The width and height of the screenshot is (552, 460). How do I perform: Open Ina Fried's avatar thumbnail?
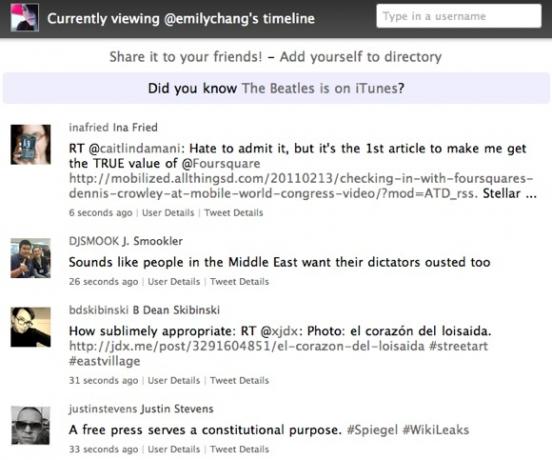click(x=31, y=144)
